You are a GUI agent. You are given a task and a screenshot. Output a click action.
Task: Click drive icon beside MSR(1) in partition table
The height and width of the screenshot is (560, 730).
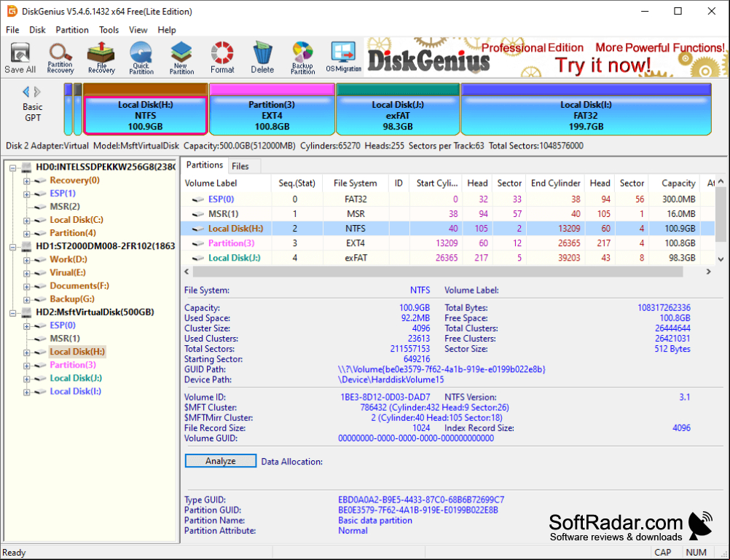pos(198,214)
